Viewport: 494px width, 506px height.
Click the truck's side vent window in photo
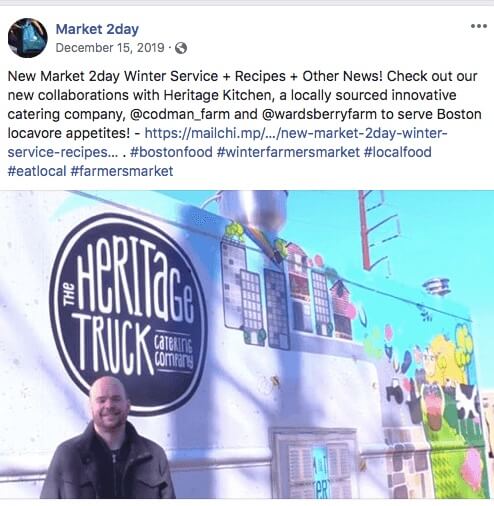tap(315, 463)
